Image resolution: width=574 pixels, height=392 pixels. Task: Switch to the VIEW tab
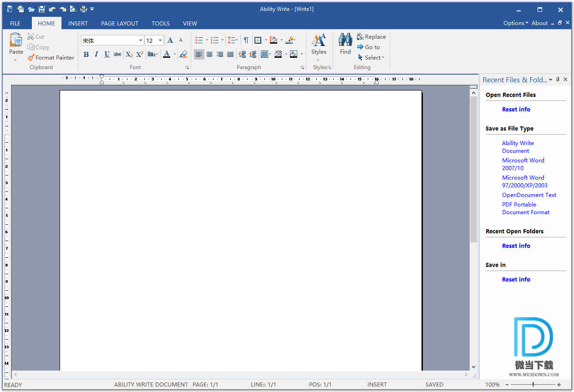click(x=190, y=23)
